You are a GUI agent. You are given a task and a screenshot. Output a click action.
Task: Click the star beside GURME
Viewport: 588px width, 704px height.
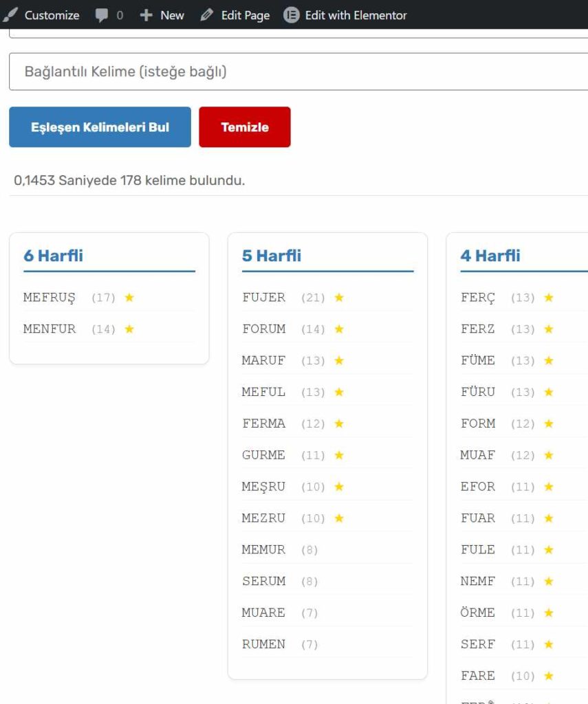[x=339, y=455]
